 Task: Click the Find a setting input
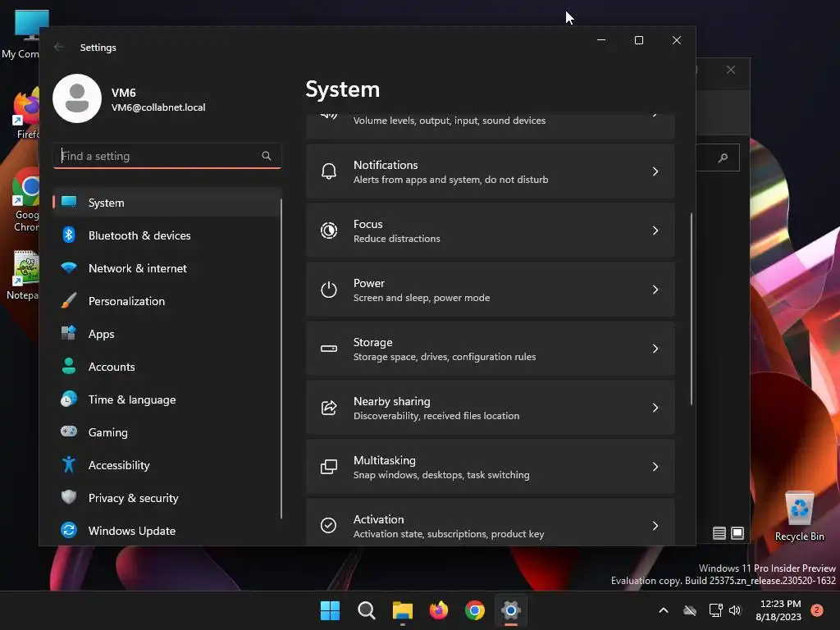[x=167, y=156]
